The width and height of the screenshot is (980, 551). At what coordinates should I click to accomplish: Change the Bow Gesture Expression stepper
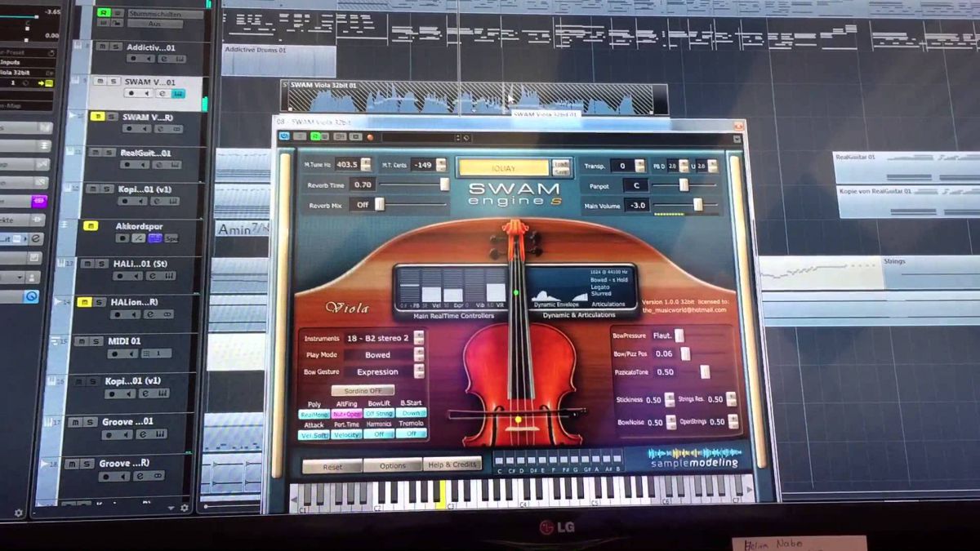click(419, 371)
